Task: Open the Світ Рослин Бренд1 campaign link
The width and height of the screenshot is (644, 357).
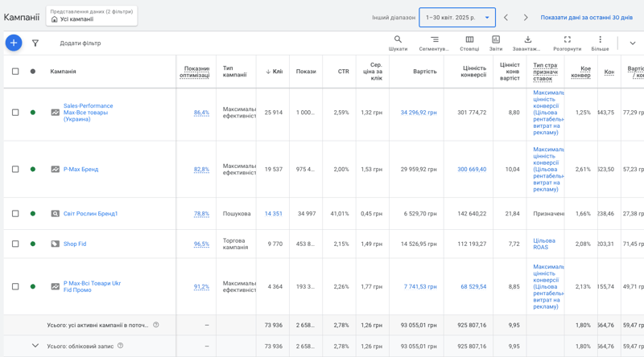Action: pos(90,213)
